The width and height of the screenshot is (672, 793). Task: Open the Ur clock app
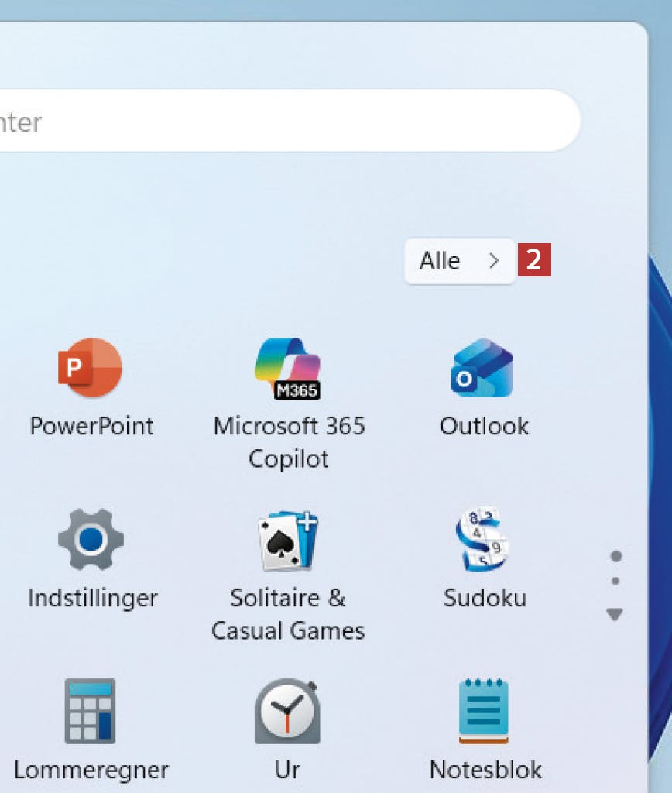click(287, 711)
